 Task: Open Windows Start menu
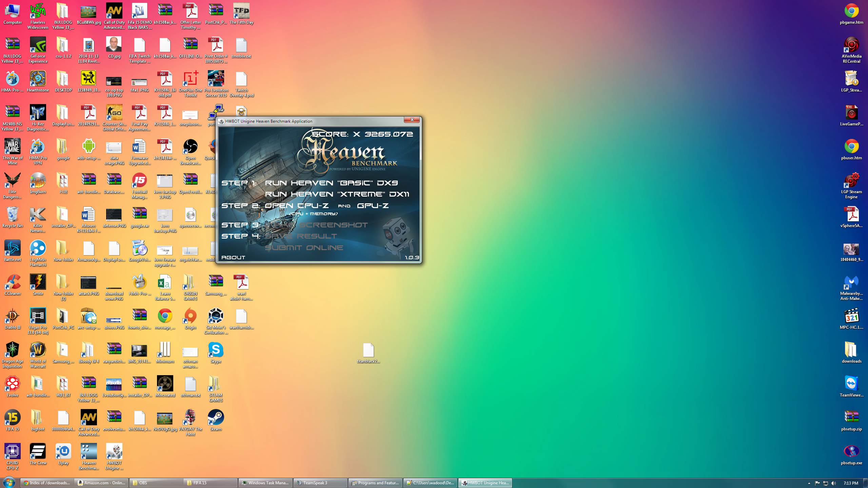coord(9,483)
